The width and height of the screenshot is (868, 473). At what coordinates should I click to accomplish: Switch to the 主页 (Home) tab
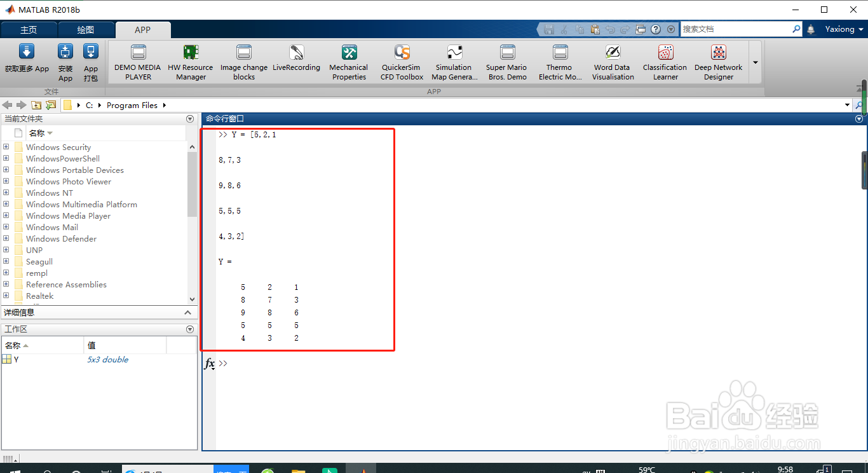click(x=29, y=30)
